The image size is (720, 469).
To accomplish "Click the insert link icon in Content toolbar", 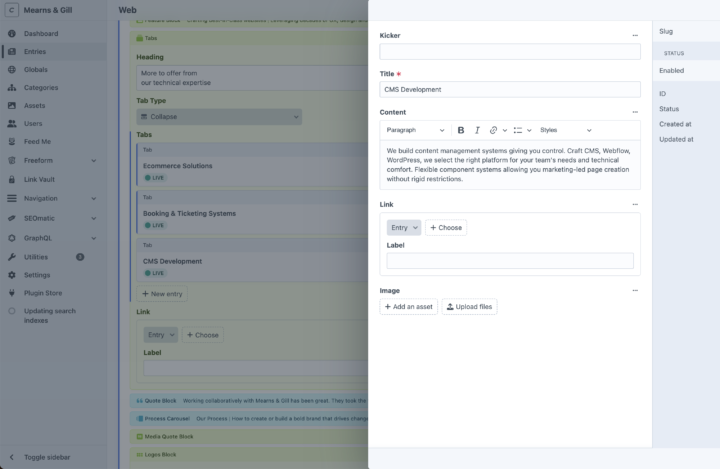I will (x=494, y=130).
